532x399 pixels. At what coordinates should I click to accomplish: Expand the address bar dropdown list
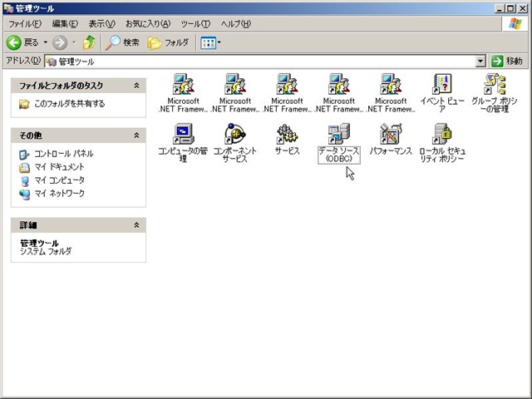480,62
